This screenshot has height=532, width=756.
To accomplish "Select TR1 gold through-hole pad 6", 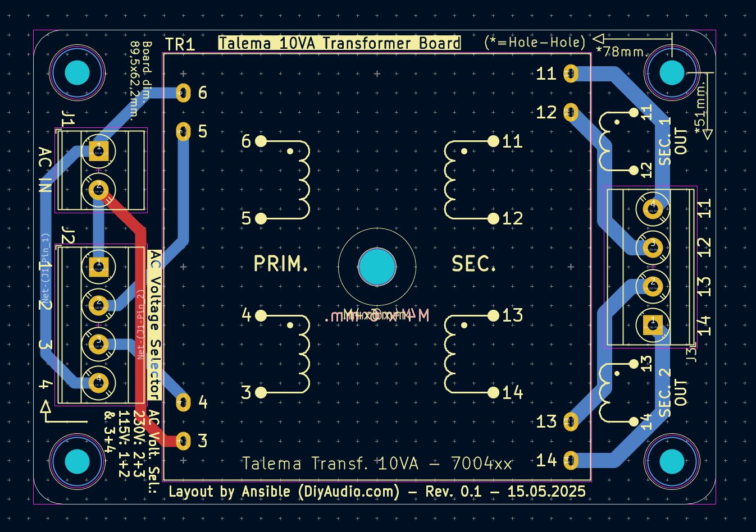I will pos(184,93).
